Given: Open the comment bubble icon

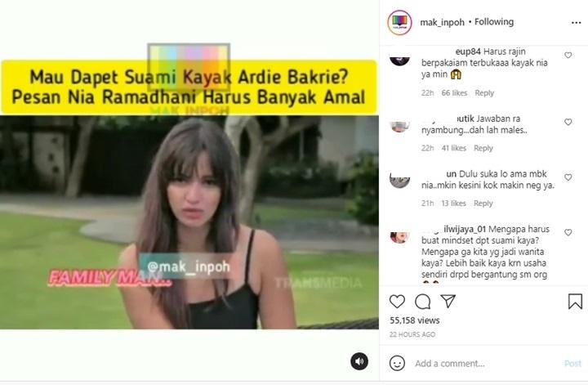Looking at the screenshot, I should [423, 302].
